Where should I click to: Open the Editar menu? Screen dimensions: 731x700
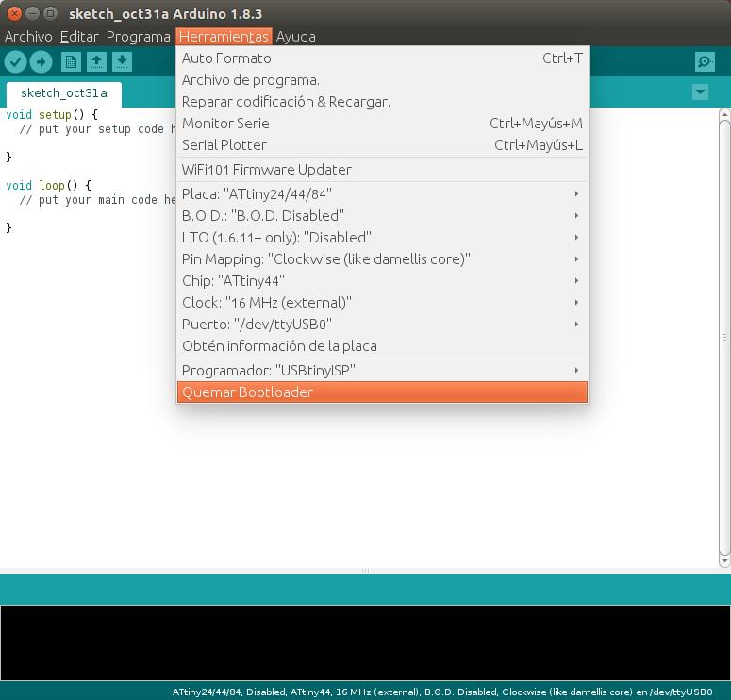click(79, 37)
